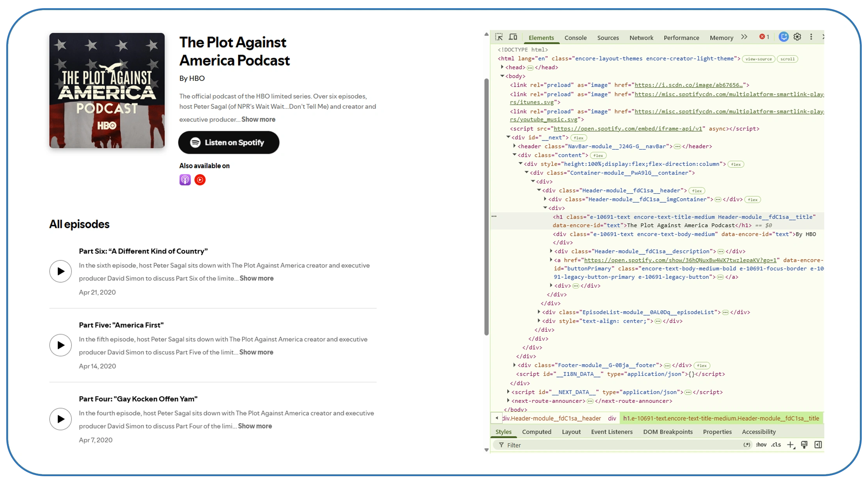Viewport: 868px width, 484px height.
Task: Toggle the device toolbar icon
Action: click(513, 37)
